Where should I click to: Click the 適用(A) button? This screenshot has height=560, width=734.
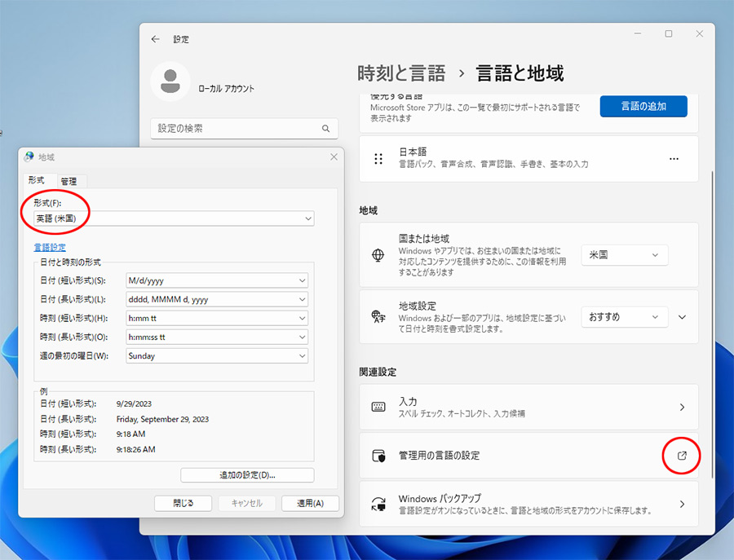[x=310, y=504]
